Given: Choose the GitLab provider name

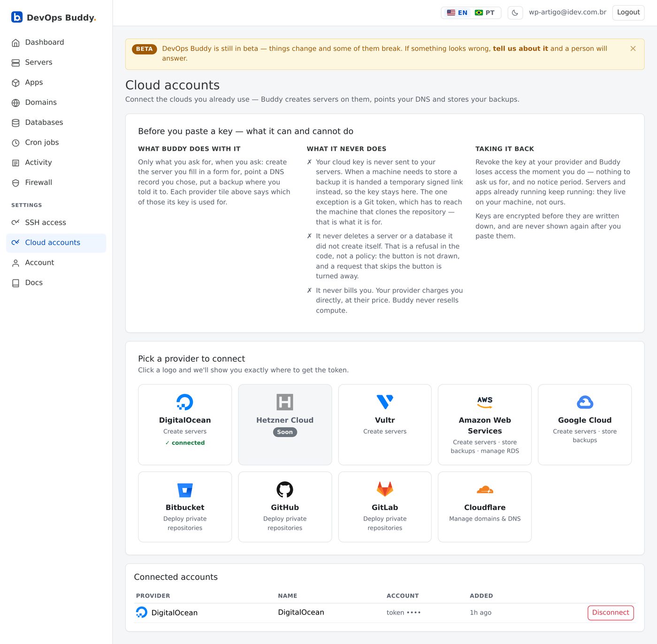Looking at the screenshot, I should coord(385,507).
